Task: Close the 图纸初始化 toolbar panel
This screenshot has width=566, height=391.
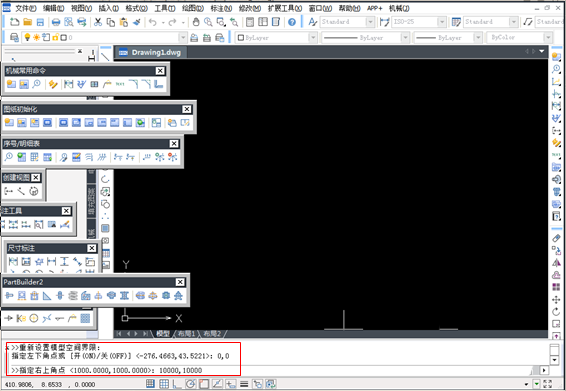Action: pyautogui.click(x=187, y=109)
